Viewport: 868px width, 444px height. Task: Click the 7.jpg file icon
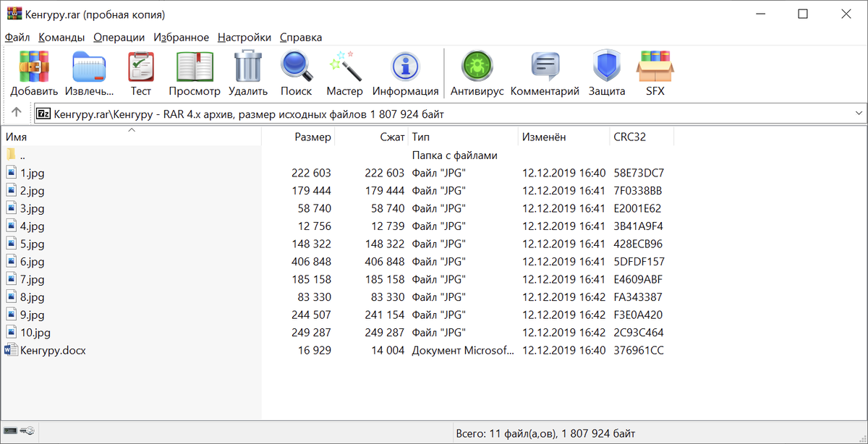click(12, 279)
